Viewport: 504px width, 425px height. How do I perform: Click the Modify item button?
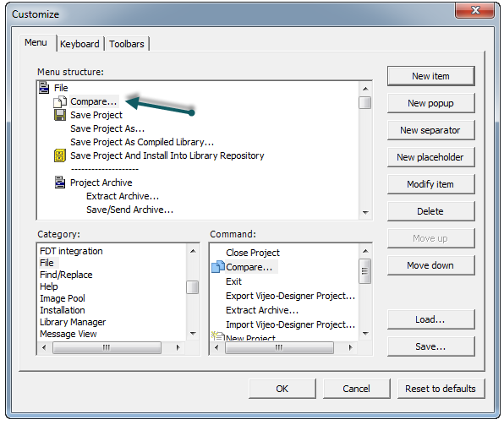(430, 184)
